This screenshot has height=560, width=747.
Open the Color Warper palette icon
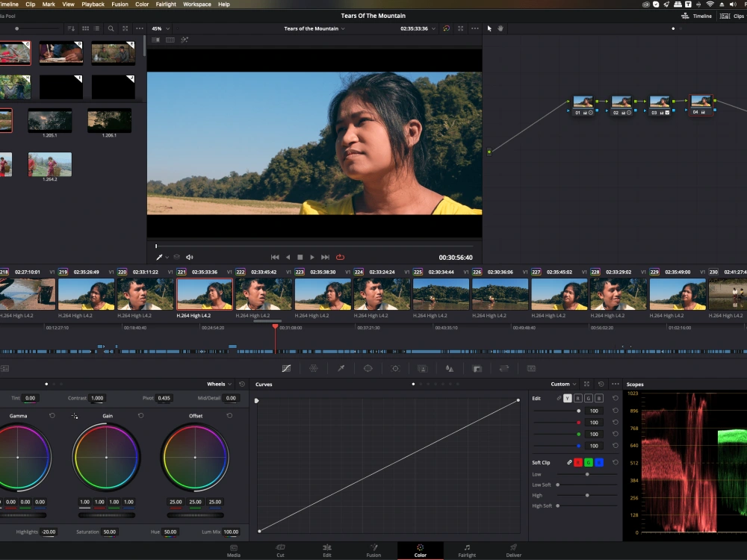point(314,368)
